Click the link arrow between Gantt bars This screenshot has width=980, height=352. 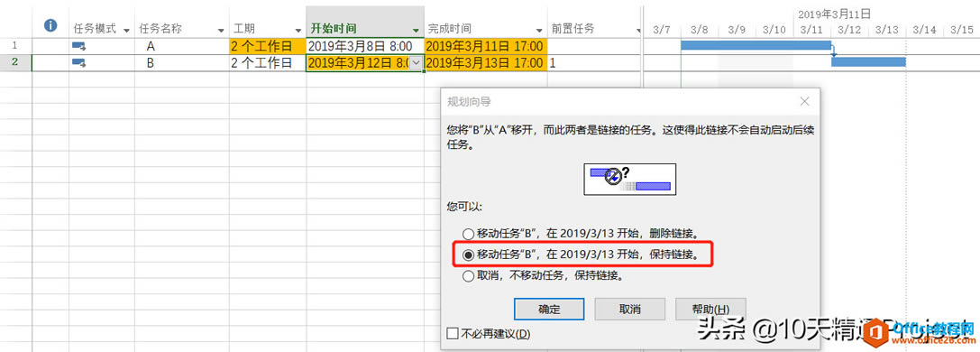click(x=834, y=52)
